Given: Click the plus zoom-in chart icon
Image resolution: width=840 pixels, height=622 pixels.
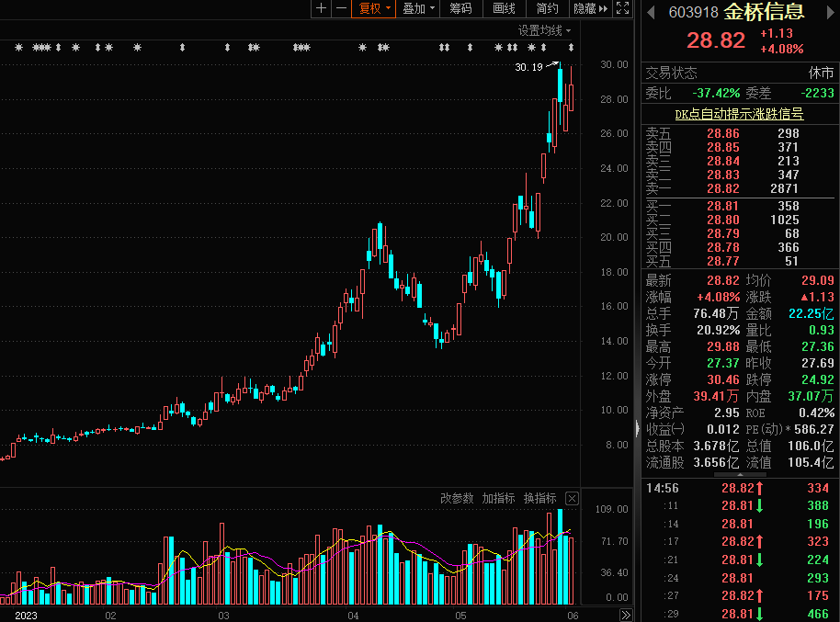Looking at the screenshot, I should 321,8.
